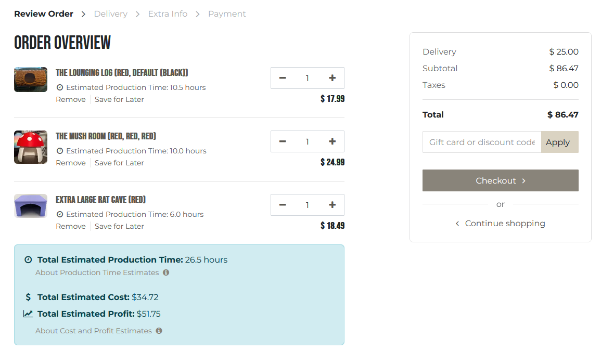Image resolution: width=601 pixels, height=364 pixels.
Task: Click minus icon for The Mush Room
Action: coord(283,141)
